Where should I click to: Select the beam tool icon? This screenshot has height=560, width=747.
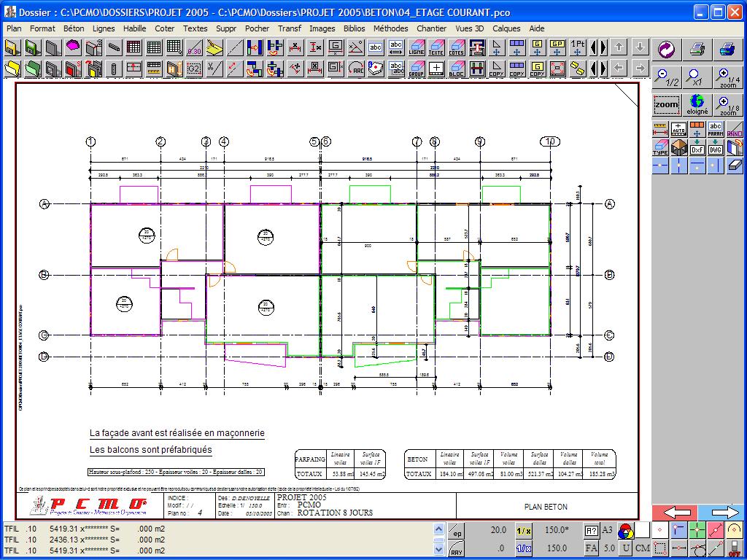114,47
